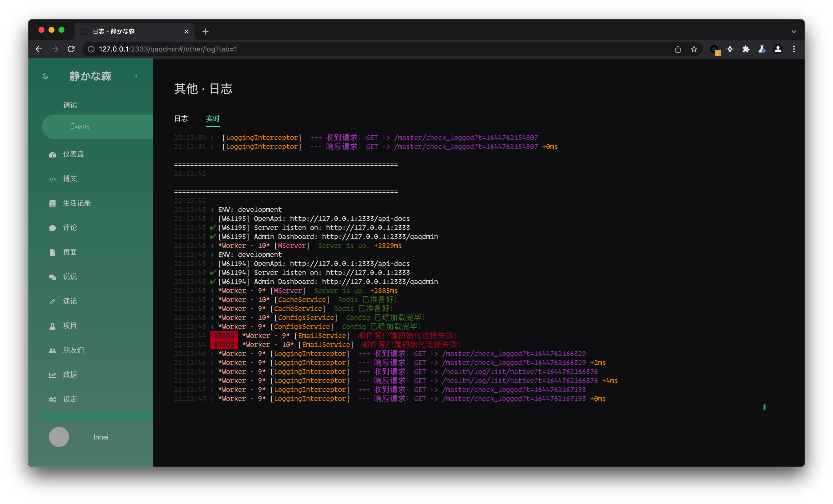833x504 pixels.
Task: Close the 日志 - 静かな森 tab
Action: click(186, 31)
